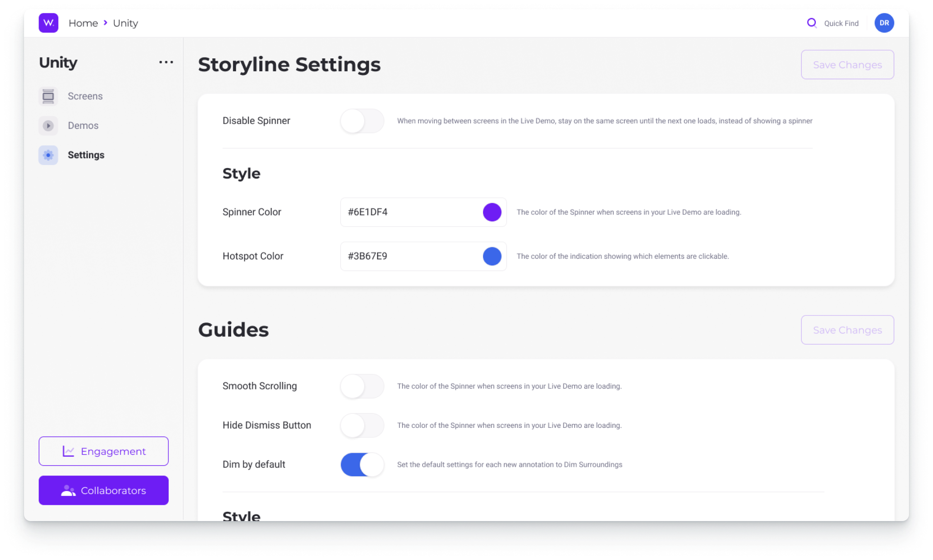Viewport: 933px width, 560px height.
Task: Turn off Dim by default toggle
Action: (x=362, y=465)
